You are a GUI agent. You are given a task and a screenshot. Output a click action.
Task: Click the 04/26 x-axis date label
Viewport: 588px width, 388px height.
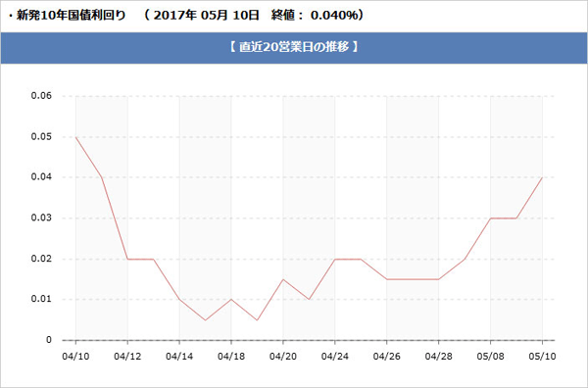[387, 356]
